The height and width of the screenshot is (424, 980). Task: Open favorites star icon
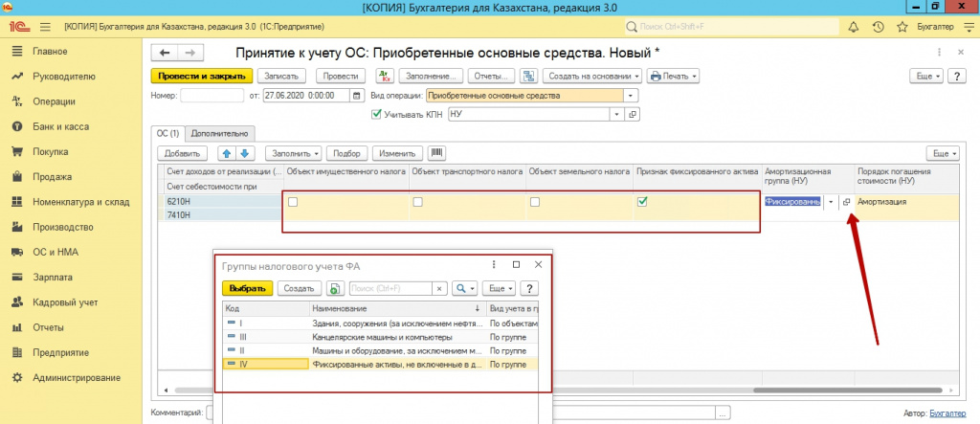point(902,27)
